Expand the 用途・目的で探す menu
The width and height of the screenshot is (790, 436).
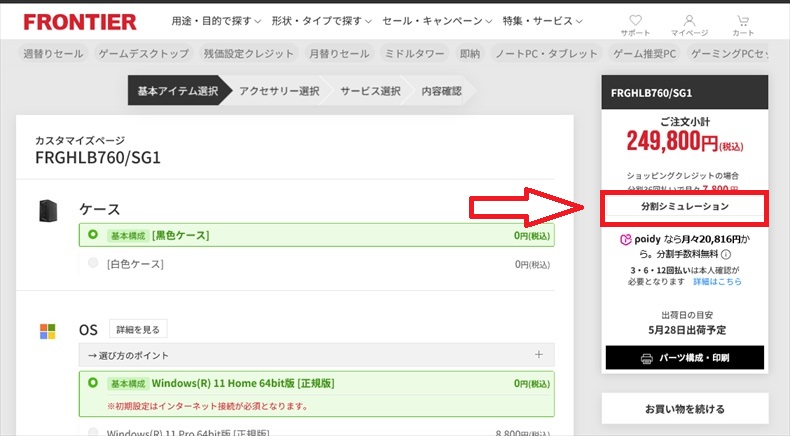pyautogui.click(x=216, y=21)
